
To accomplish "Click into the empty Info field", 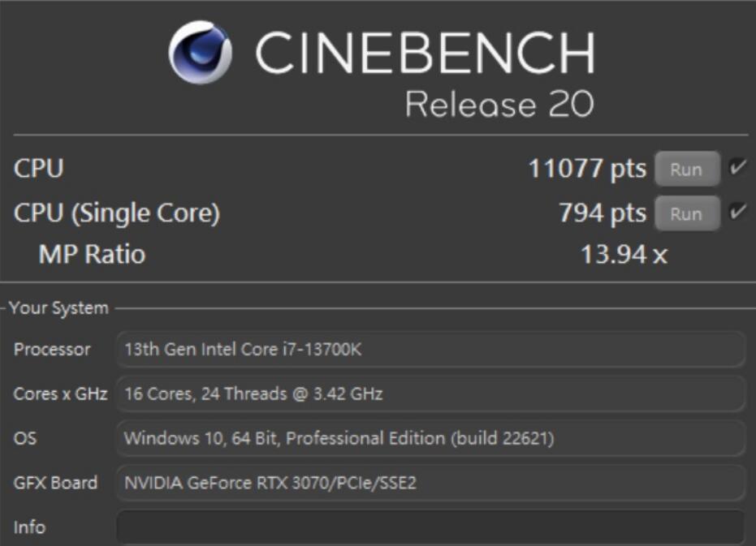I will (430, 527).
